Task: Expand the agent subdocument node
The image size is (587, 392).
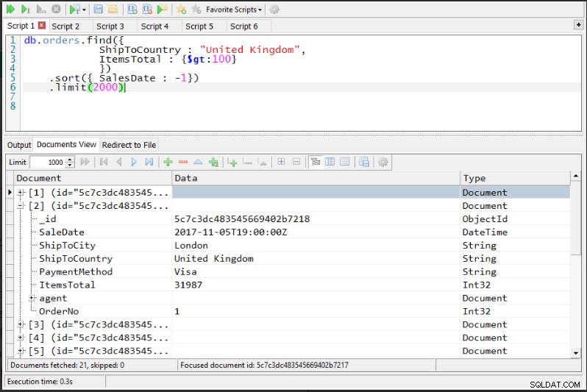Action: [32, 298]
